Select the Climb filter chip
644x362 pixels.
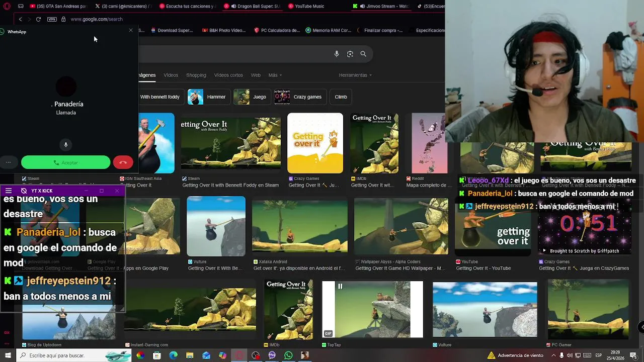[x=341, y=97]
